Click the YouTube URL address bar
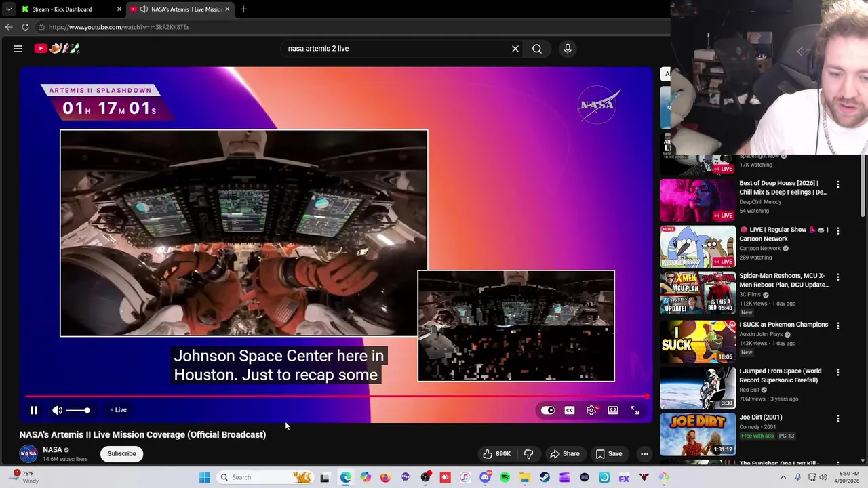The height and width of the screenshot is (488, 868). pyautogui.click(x=353, y=27)
